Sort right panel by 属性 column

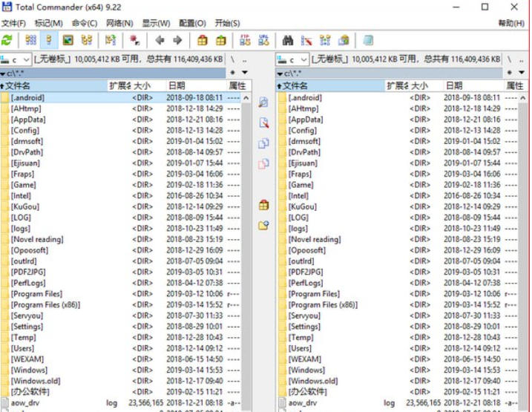515,85
